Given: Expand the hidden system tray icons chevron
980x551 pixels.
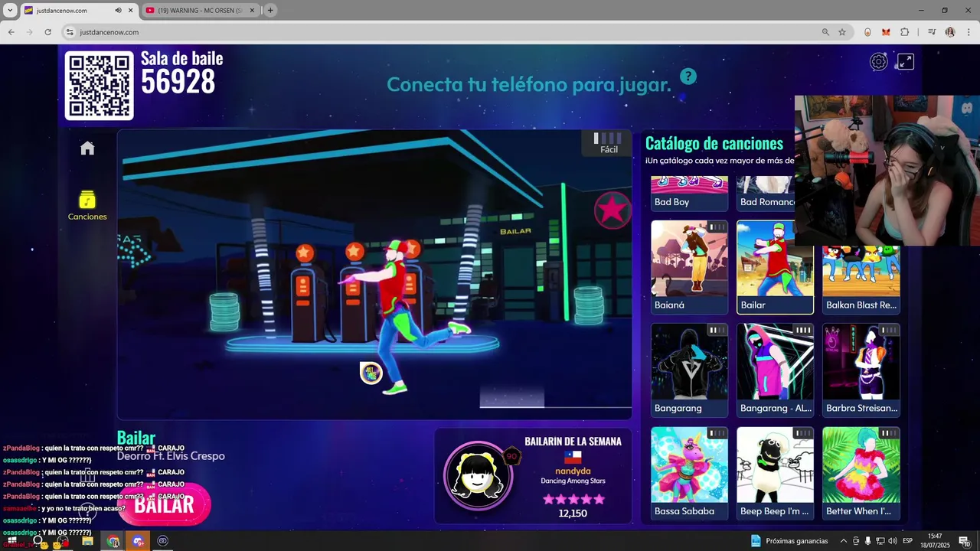Looking at the screenshot, I should (844, 541).
